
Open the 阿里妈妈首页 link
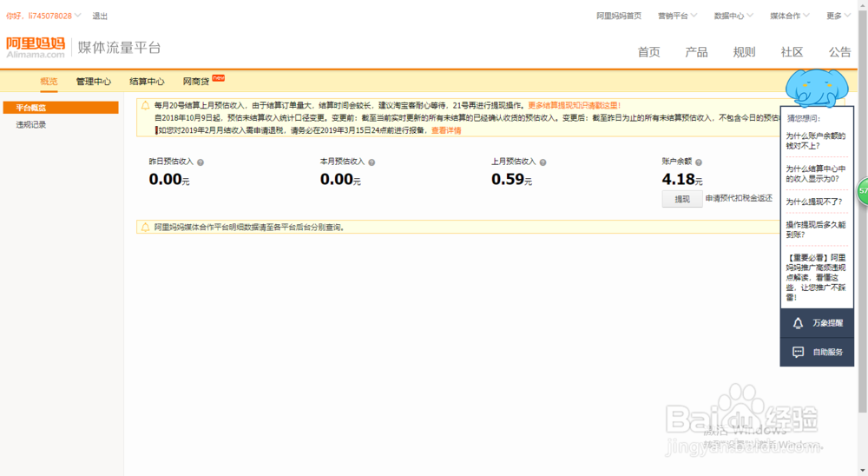619,17
